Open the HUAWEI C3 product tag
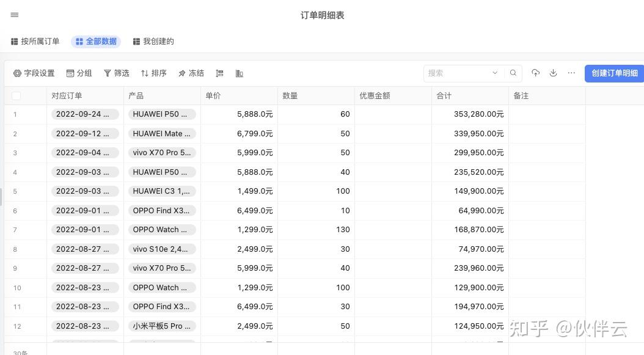Image resolution: width=644 pixels, height=355 pixels. [x=162, y=191]
